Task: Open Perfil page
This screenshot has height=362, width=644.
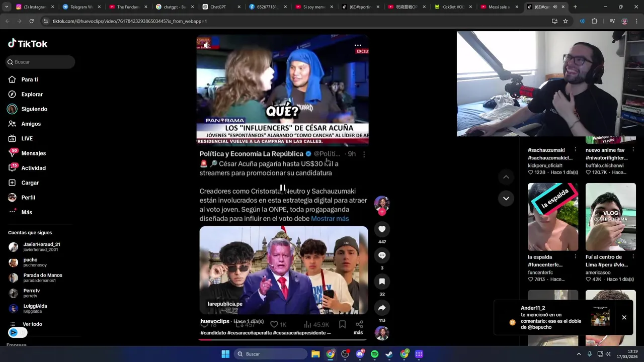Action: tap(28, 198)
